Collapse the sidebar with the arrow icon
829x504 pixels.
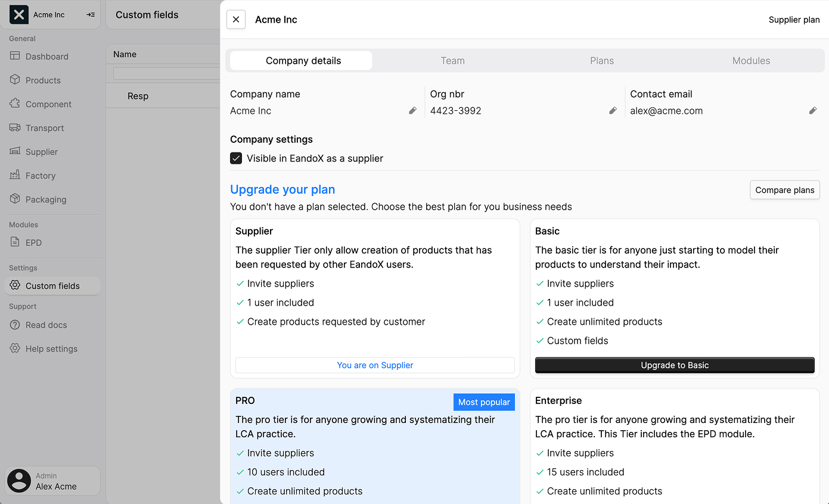point(91,15)
